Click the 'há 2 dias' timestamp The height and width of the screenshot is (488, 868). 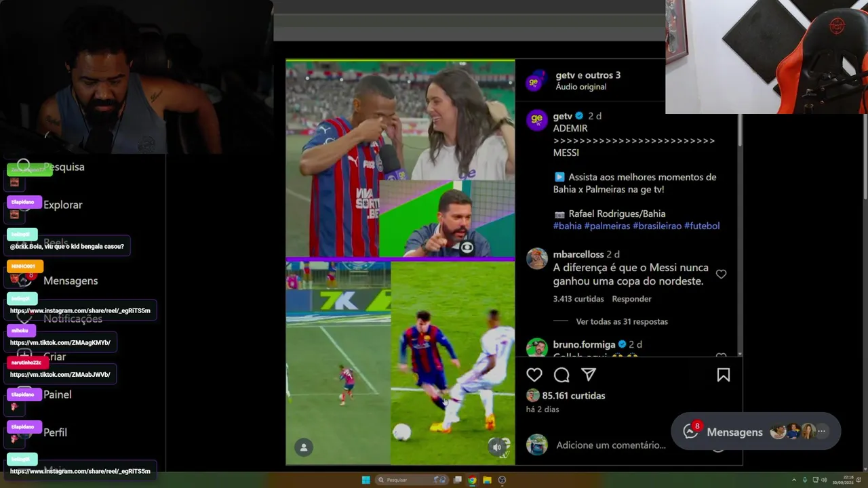(x=542, y=409)
